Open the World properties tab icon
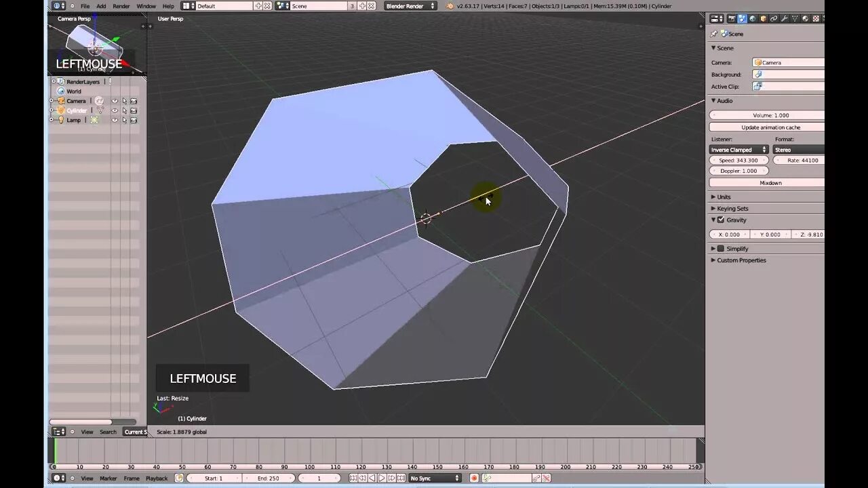Image resolution: width=868 pixels, height=488 pixels. pyautogui.click(x=753, y=19)
